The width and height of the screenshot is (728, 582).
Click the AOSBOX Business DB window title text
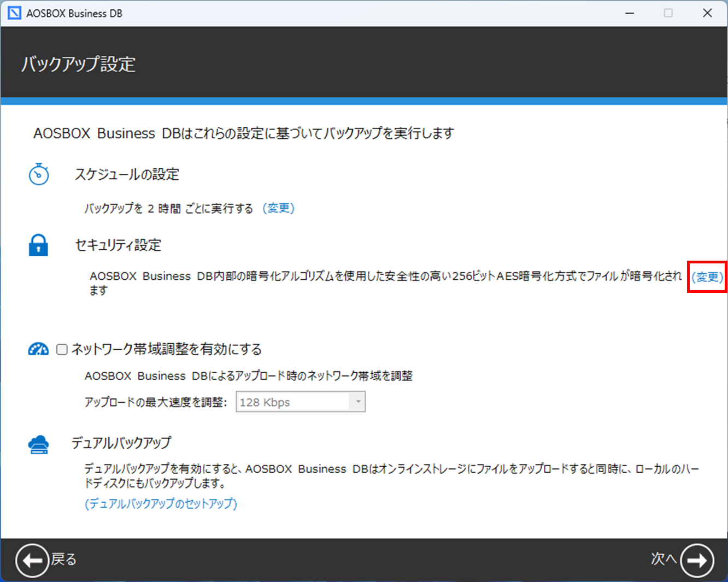[x=74, y=13]
